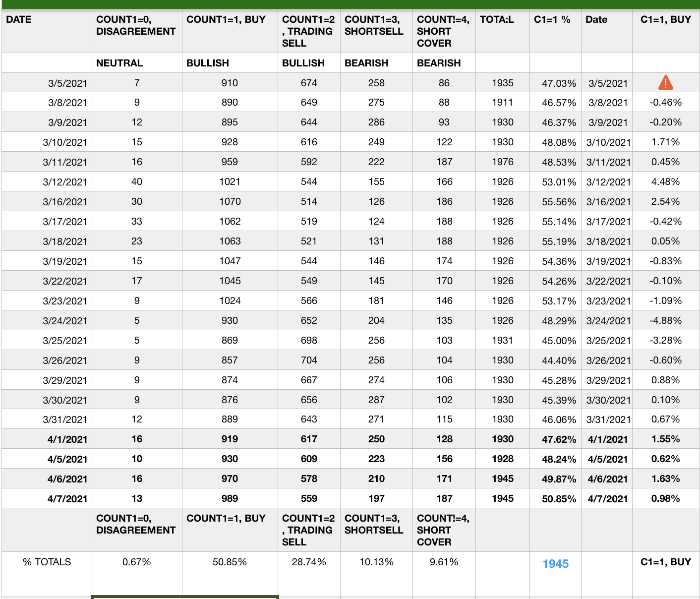Select the 0.88% change cell
The width and height of the screenshot is (700, 599).
tap(665, 380)
